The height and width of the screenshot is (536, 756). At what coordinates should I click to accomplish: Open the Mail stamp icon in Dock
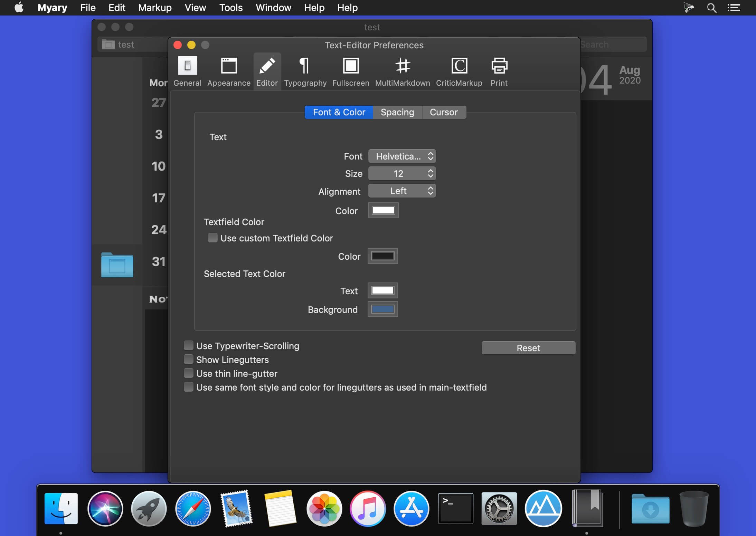(237, 508)
